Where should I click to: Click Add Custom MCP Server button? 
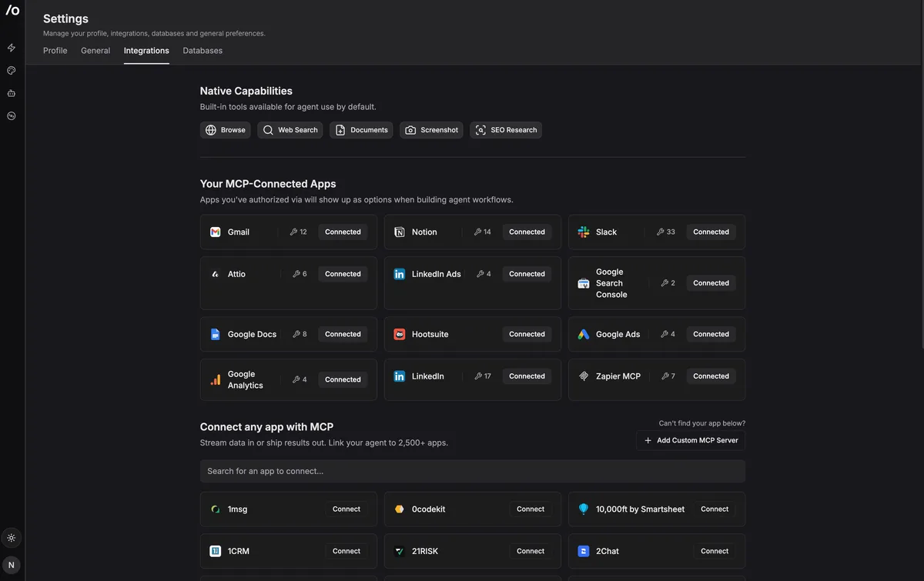pos(691,440)
